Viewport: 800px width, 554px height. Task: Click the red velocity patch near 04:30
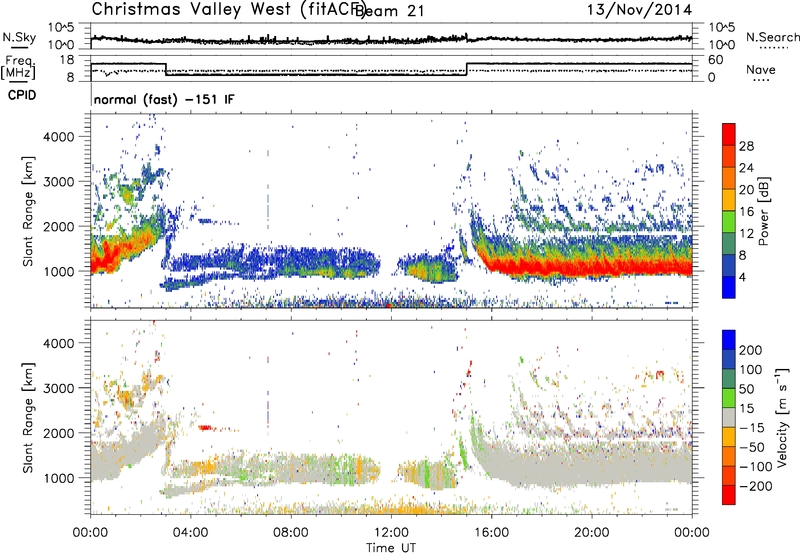click(x=206, y=427)
